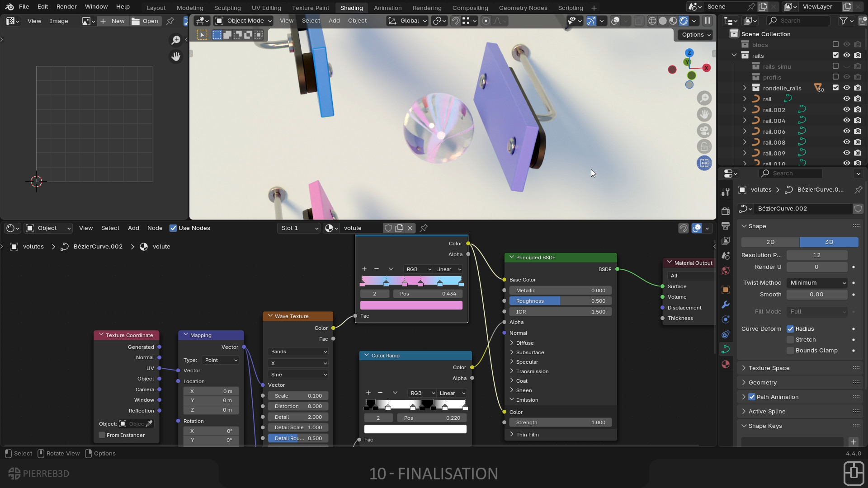Pin the volute material node tree
The width and height of the screenshot is (868, 488).
coord(424,228)
